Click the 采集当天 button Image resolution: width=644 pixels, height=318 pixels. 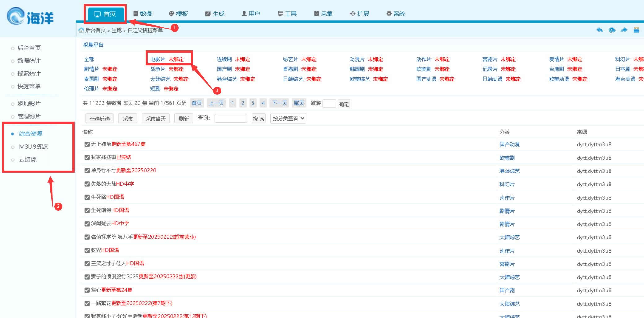(x=156, y=119)
